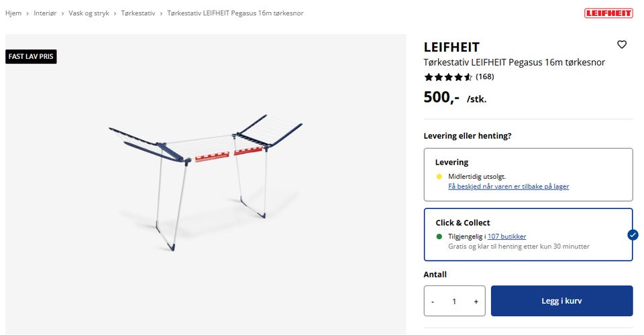Open the 168 reviews count

coord(484,77)
